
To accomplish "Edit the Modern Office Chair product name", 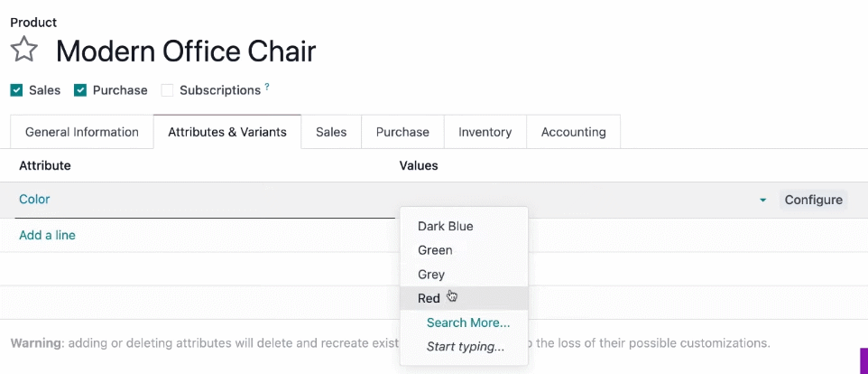I will point(186,51).
